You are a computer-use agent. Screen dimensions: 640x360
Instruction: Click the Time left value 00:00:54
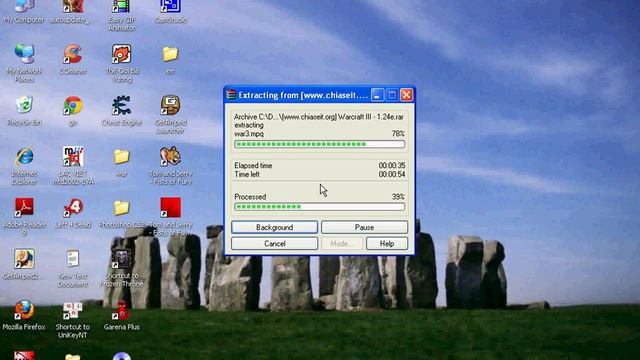pos(392,175)
